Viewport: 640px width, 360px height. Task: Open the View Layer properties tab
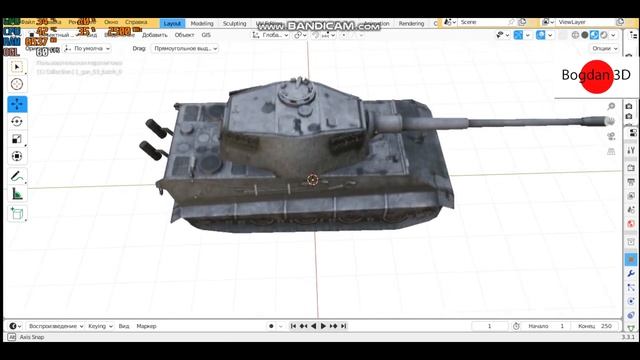(631, 196)
